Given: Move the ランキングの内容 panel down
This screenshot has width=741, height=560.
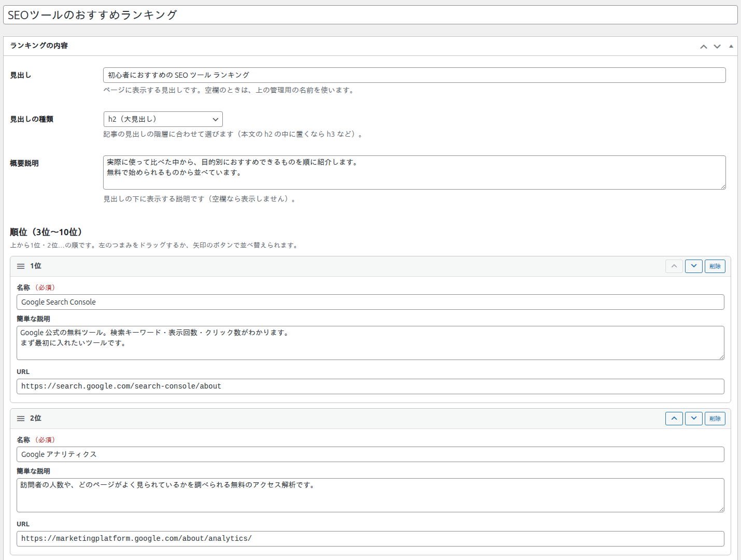Looking at the screenshot, I should [717, 47].
